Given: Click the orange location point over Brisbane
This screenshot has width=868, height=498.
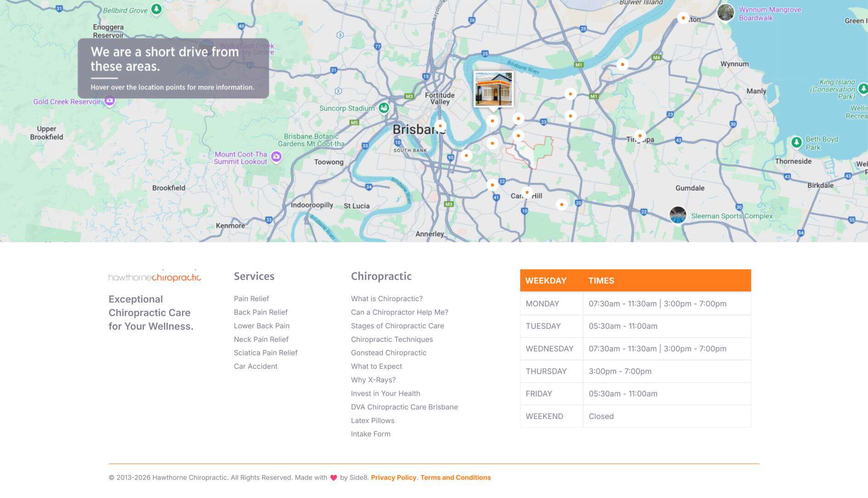Looking at the screenshot, I should tap(440, 126).
